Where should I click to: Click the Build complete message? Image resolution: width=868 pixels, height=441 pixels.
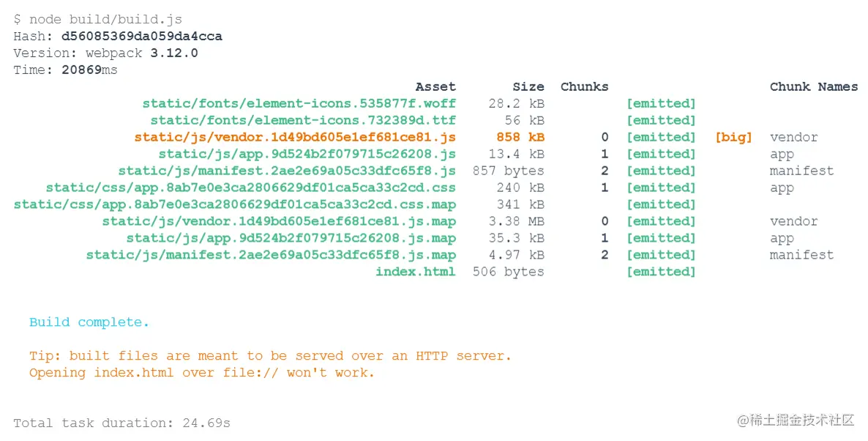[x=89, y=322]
